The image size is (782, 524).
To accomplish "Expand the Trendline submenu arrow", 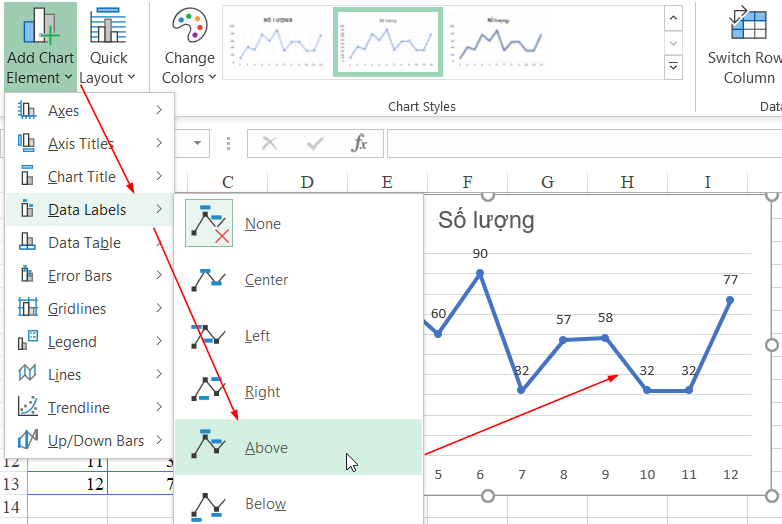I will (159, 408).
